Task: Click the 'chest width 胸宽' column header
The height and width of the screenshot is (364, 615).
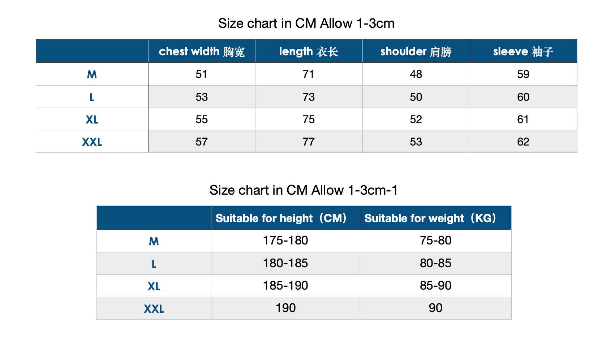Action: (x=202, y=51)
